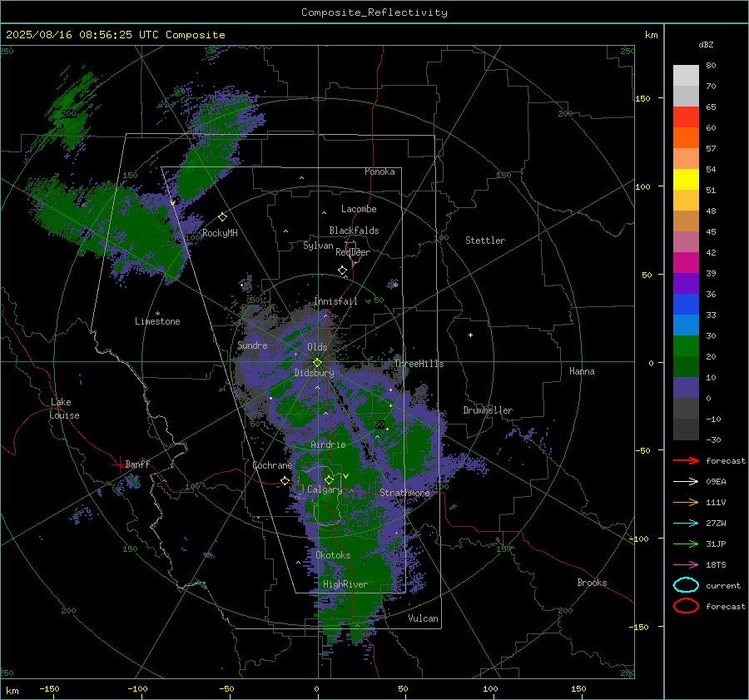Select the purple 10 dBZ color swatch

686,387
